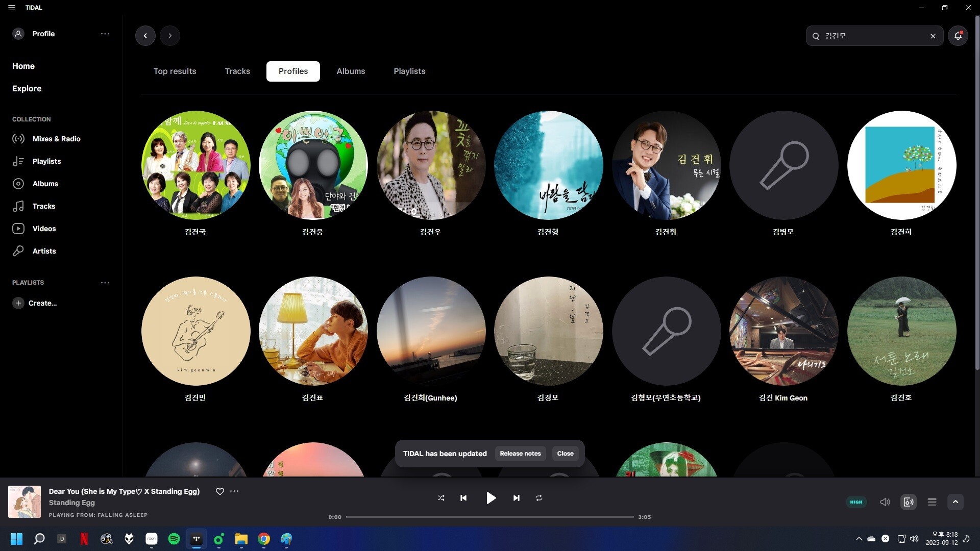Mute the volume speaker icon
Image resolution: width=980 pixels, height=551 pixels.
tap(885, 502)
